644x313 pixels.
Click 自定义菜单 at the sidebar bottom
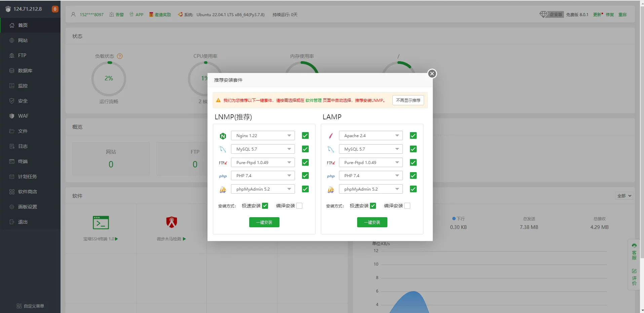coord(30,306)
